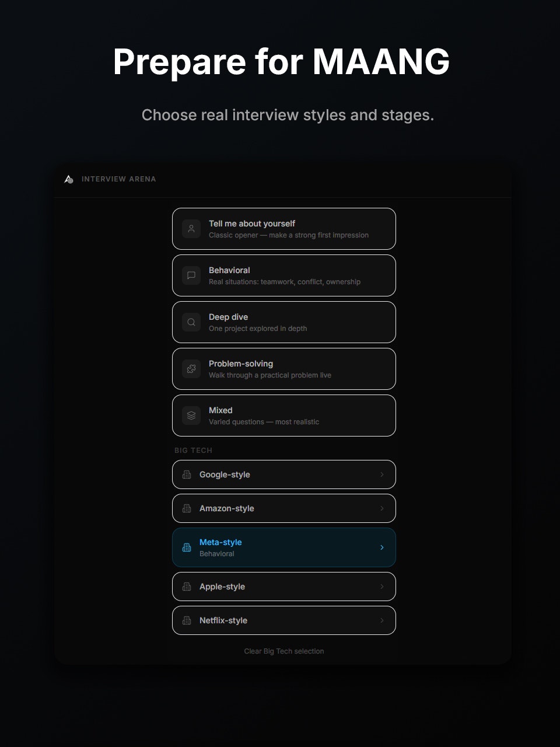Click the highlighted Meta-style label

220,542
